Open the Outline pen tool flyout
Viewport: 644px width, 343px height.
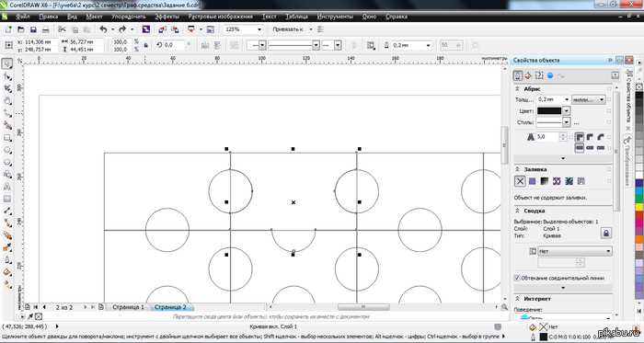7,260
